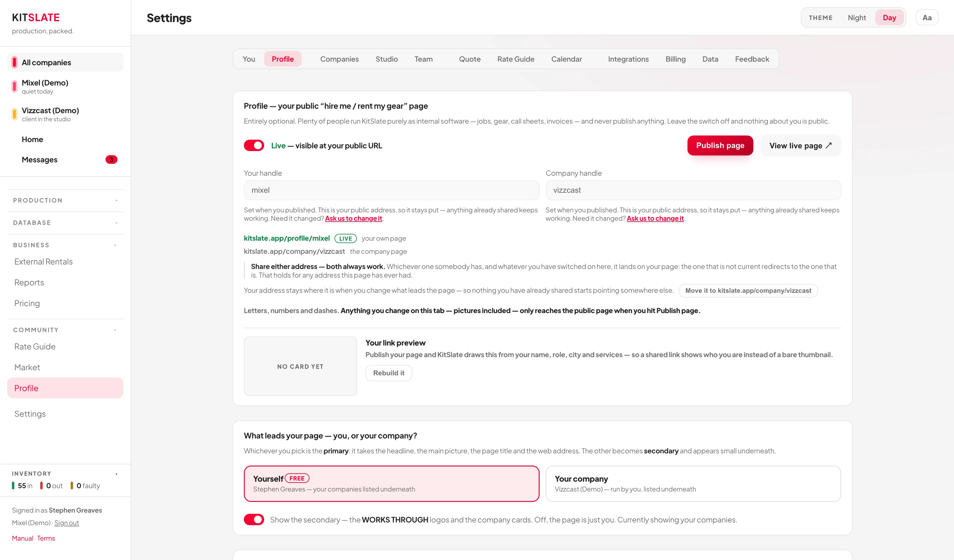Image resolution: width=954 pixels, height=560 pixels.
Task: Open External Rentals
Action: point(65,262)
